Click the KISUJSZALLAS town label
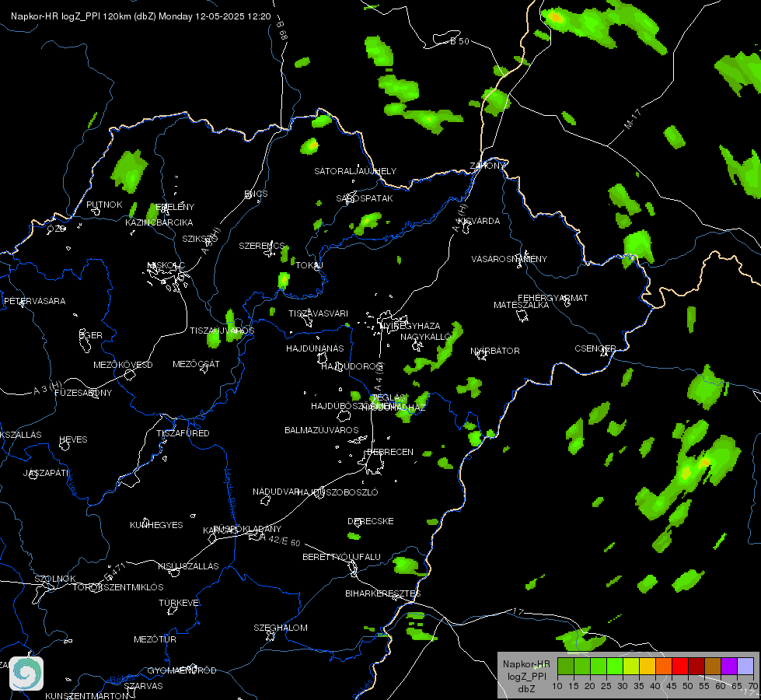This screenshot has height=700, width=761. (x=188, y=566)
